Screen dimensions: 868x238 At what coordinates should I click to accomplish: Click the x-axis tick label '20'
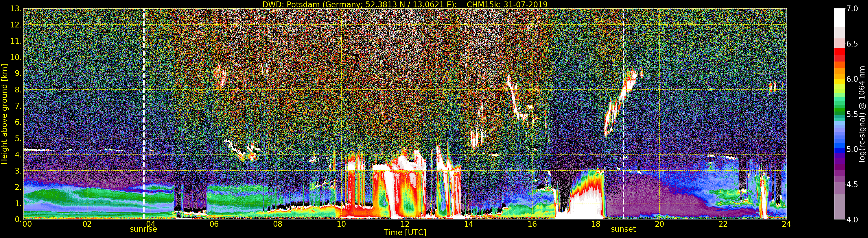pos(659,224)
